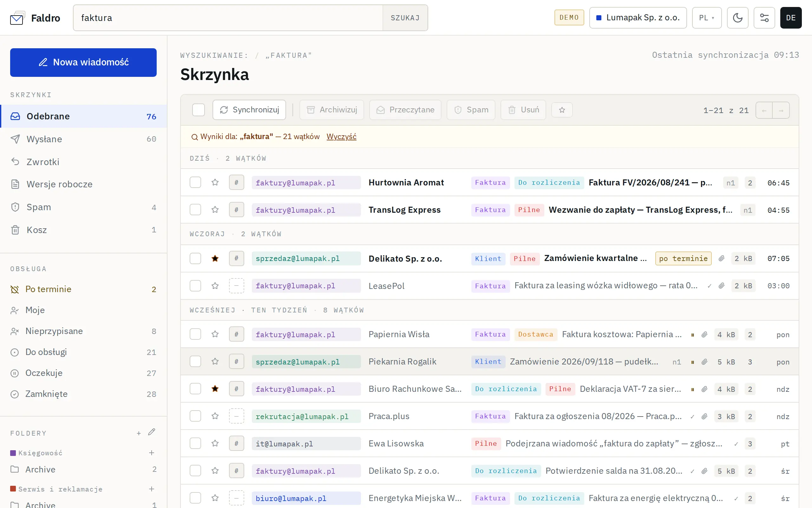Go to previous page arrow
The image size is (812, 508).
[x=764, y=110]
